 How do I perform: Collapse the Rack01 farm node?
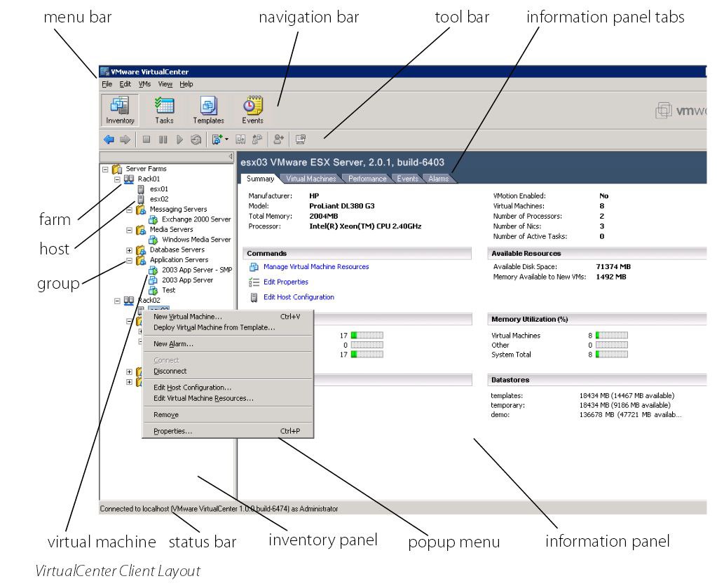117,179
